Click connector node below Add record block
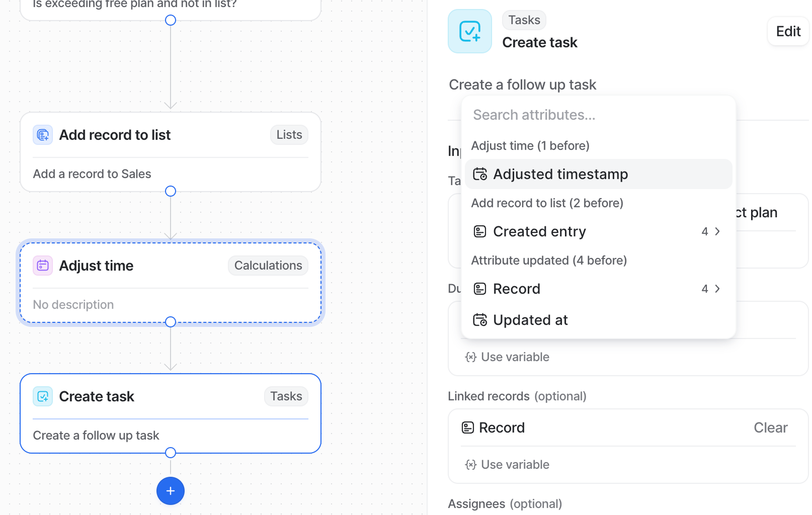This screenshot has height=515, width=812. click(x=170, y=191)
